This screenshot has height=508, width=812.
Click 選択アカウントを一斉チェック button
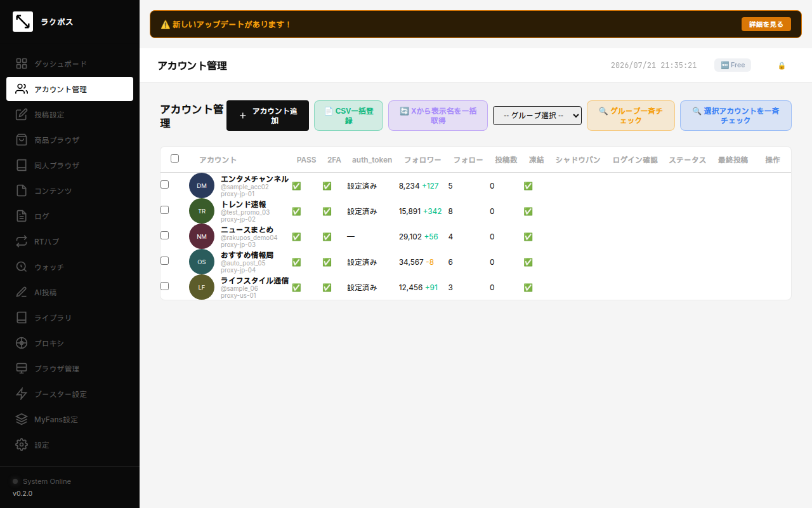click(736, 116)
